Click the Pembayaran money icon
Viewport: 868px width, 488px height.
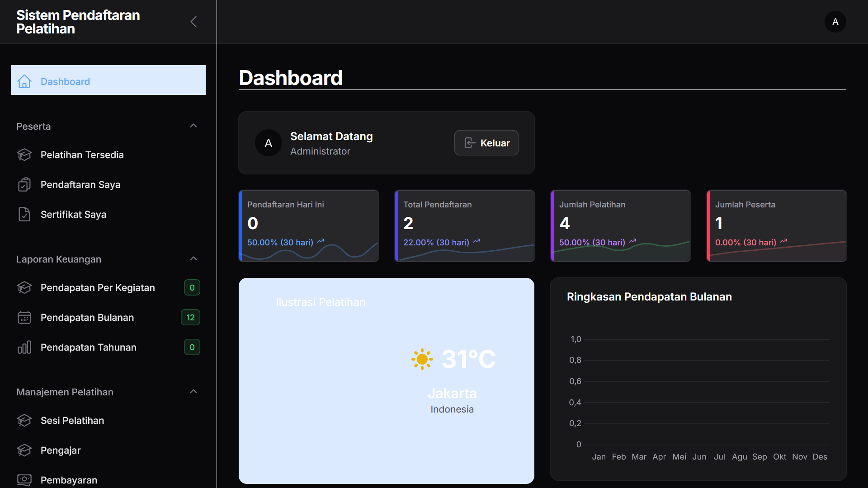(x=24, y=479)
